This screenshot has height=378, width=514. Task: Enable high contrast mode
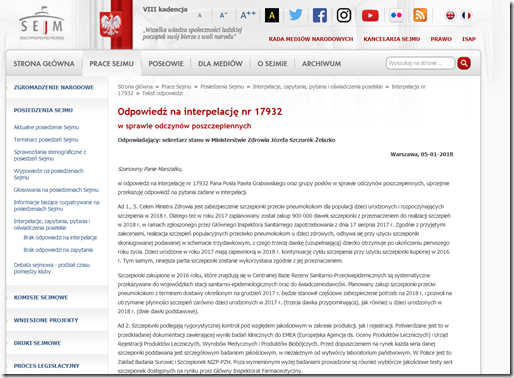(272, 15)
